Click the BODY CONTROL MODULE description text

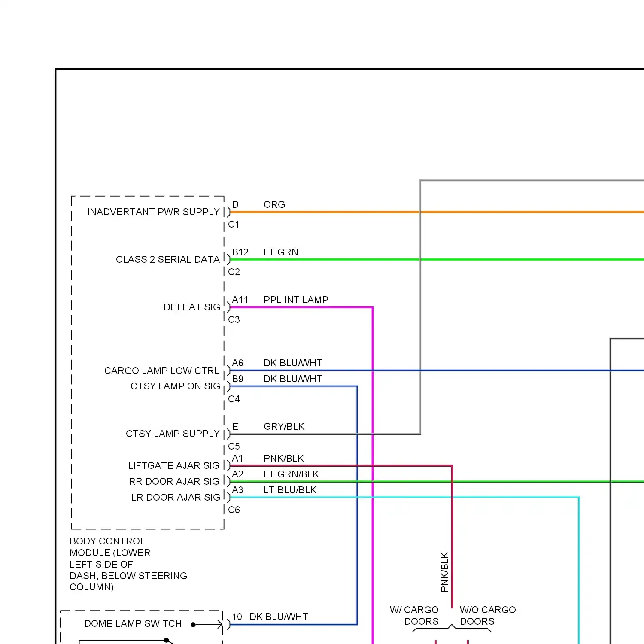pos(128,564)
